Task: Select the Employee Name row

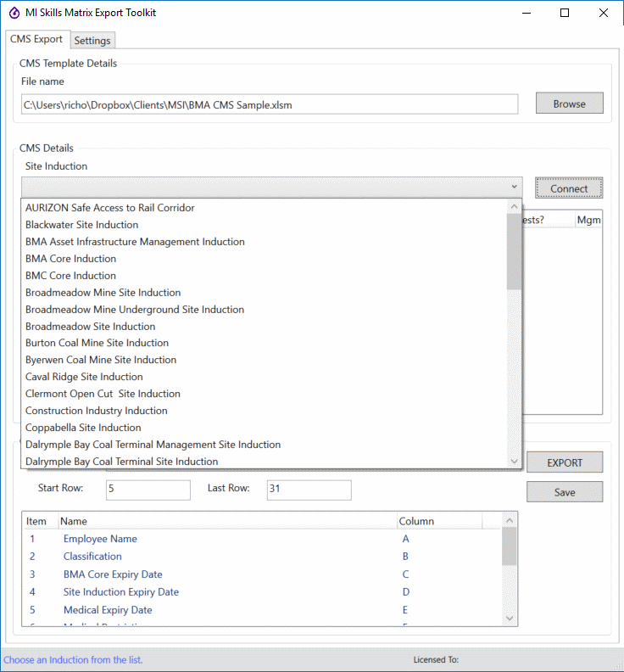Action: (262, 539)
